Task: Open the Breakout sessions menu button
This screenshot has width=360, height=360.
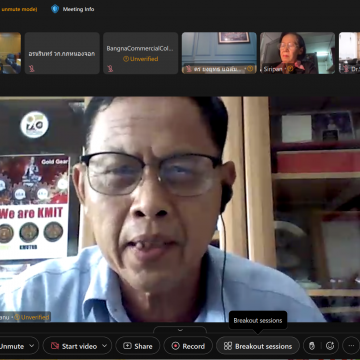Action: [x=258, y=346]
